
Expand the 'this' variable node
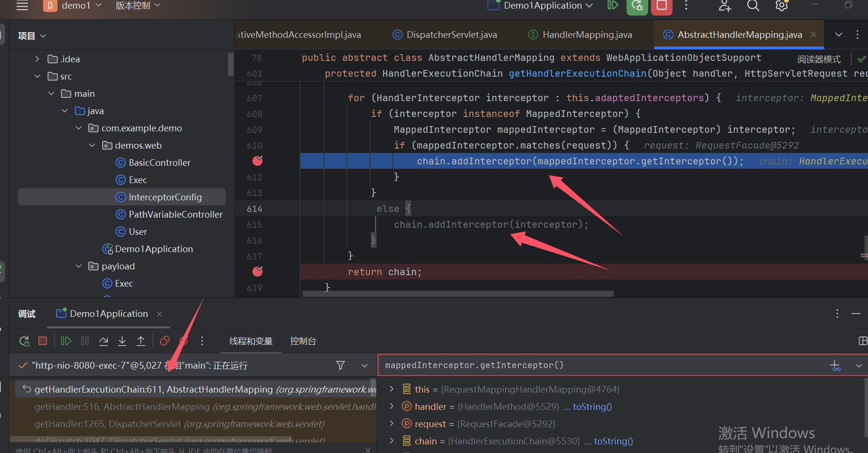click(x=391, y=389)
